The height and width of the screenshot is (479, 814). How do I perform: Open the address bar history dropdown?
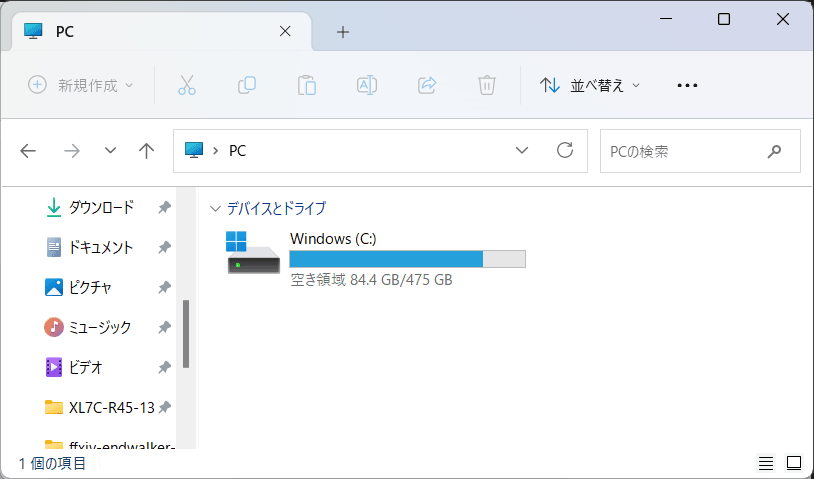point(522,151)
